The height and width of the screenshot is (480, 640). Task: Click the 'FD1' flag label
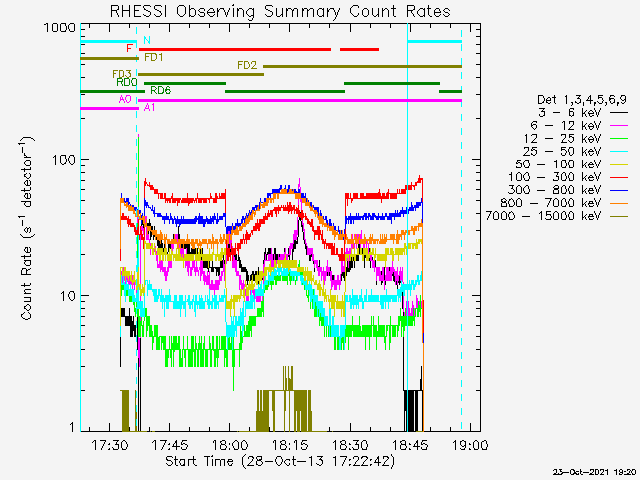click(x=154, y=57)
